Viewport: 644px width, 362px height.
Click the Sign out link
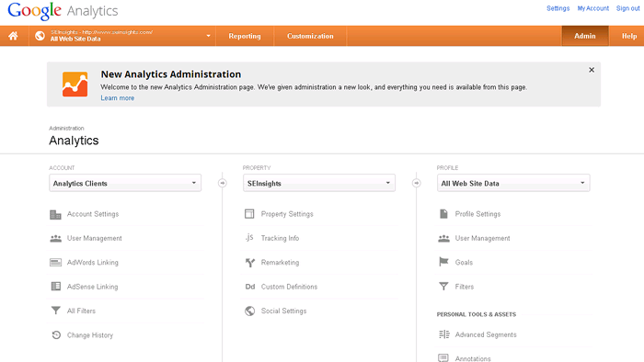tap(628, 8)
